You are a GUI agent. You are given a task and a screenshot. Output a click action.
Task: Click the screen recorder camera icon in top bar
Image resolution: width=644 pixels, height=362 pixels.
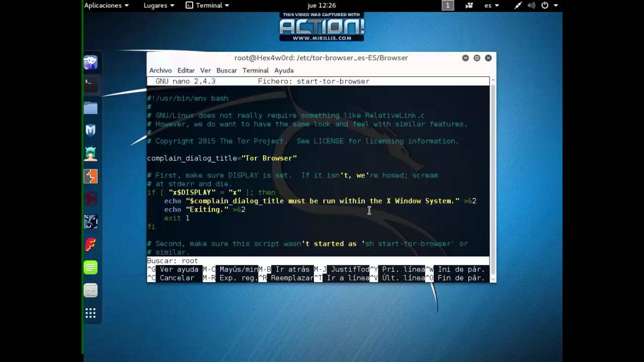(469, 6)
